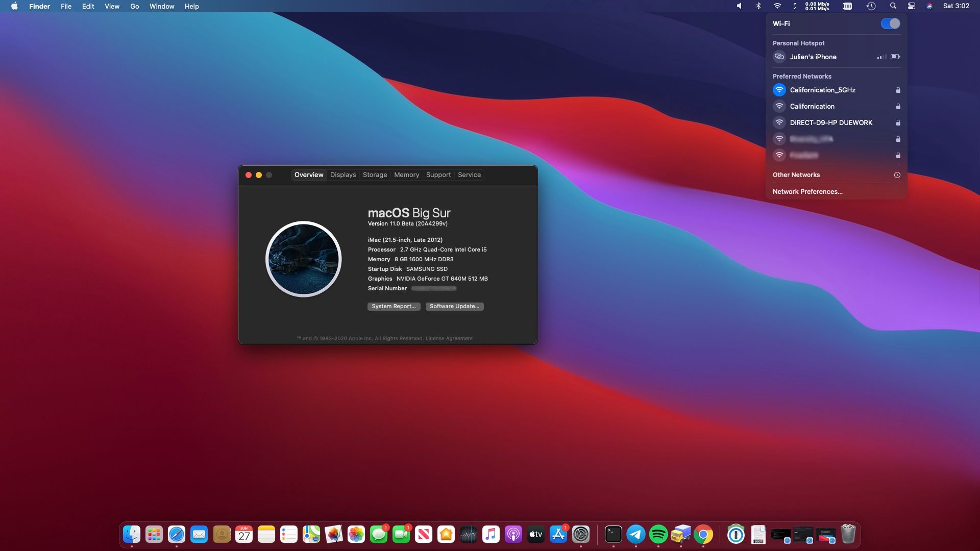Viewport: 980px width, 551px height.
Task: Open Spotify in the Dock
Action: coord(659,534)
